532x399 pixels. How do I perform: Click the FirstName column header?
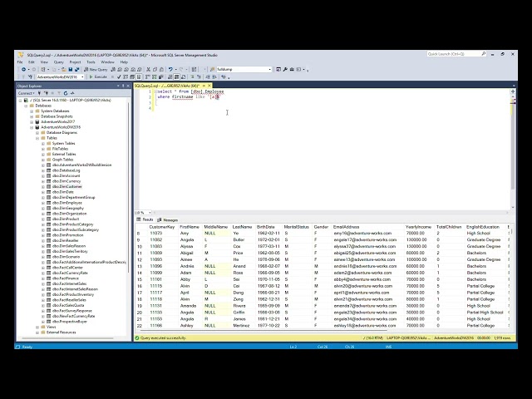190,227
